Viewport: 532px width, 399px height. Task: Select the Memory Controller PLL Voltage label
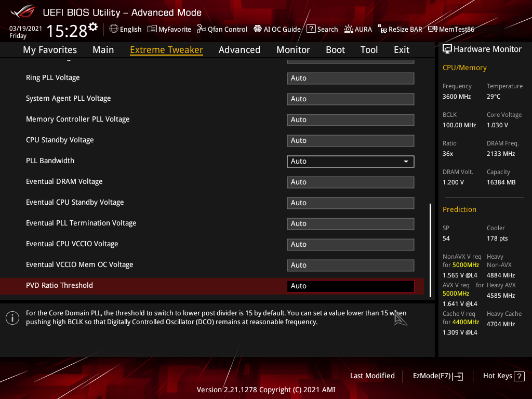[78, 119]
